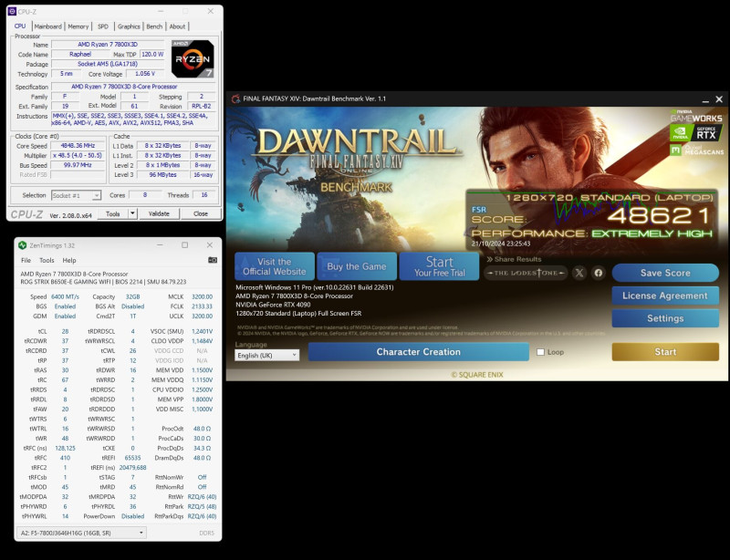Viewport: 730px width, 560px height.
Task: Share results on X
Action: pos(579,273)
